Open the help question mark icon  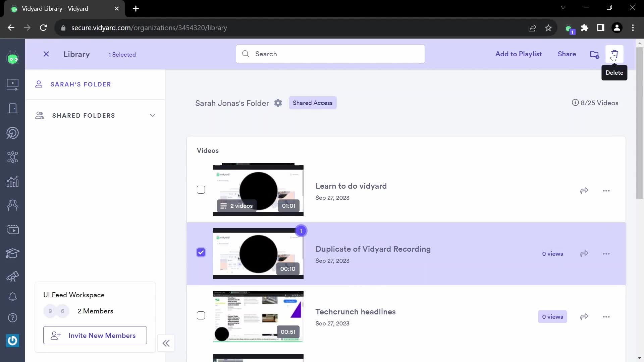(x=13, y=318)
